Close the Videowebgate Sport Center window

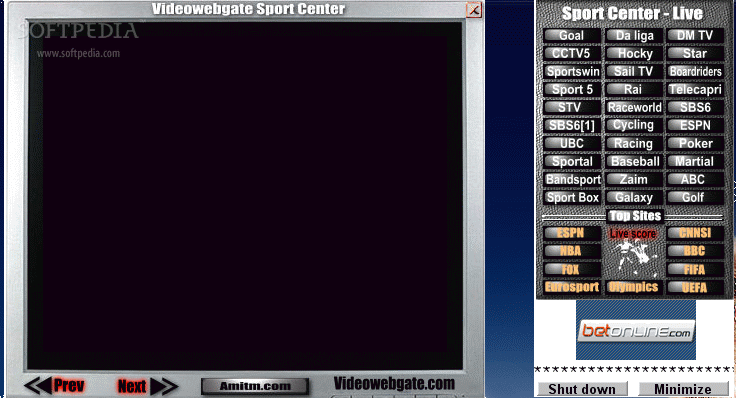474,10
